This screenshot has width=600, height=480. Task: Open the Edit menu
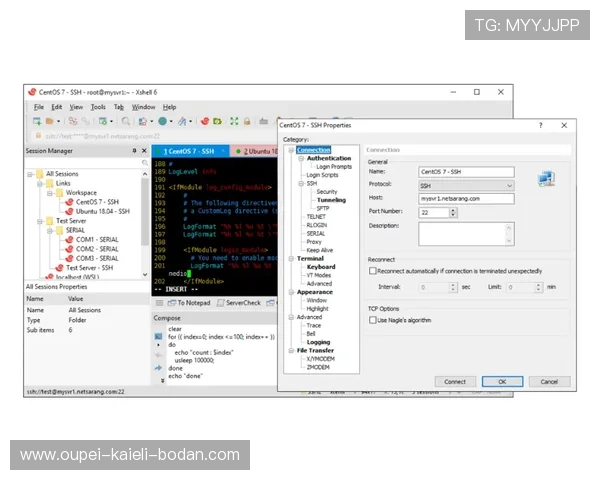tap(57, 107)
